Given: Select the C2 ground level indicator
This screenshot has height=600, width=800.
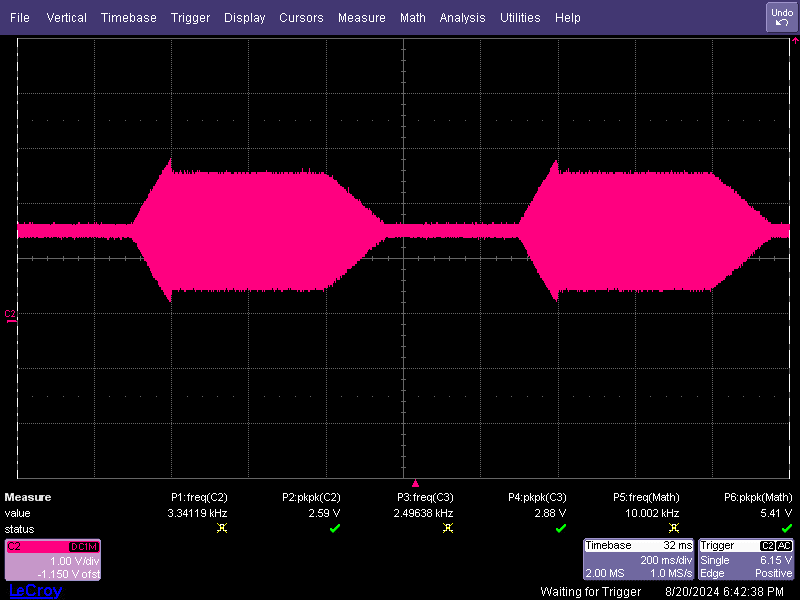Looking at the screenshot, I should (x=11, y=314).
